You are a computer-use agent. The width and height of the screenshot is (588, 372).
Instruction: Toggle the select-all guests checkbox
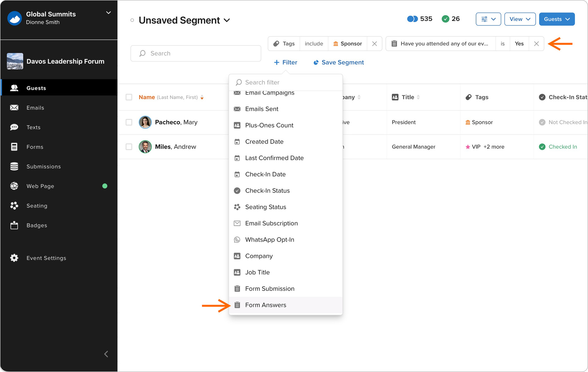click(129, 97)
